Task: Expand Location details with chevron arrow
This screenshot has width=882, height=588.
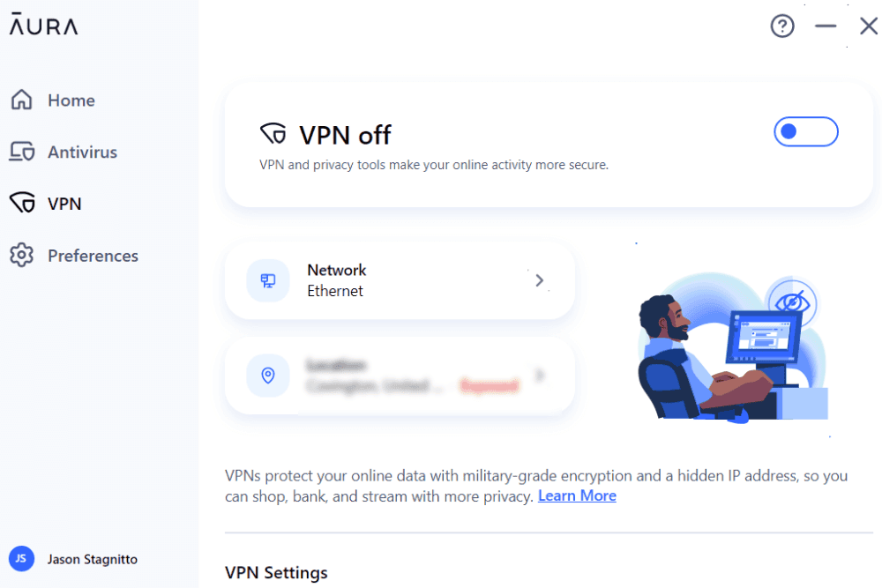Action: [x=540, y=376]
